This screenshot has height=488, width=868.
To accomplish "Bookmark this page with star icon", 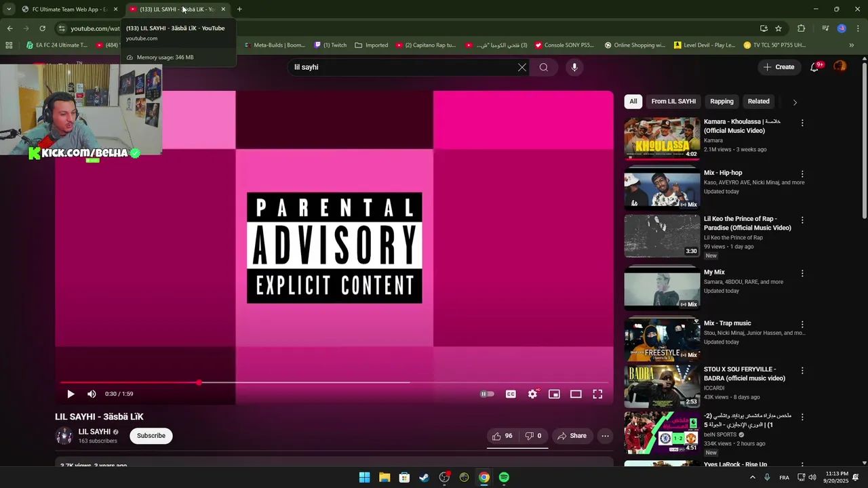I will click(x=778, y=28).
